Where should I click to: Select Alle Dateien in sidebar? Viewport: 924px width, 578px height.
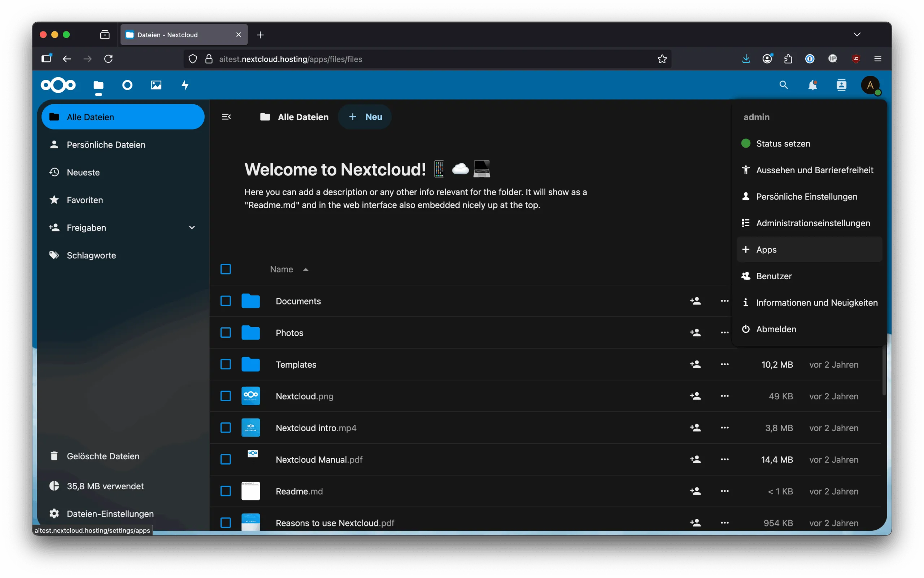coord(123,117)
